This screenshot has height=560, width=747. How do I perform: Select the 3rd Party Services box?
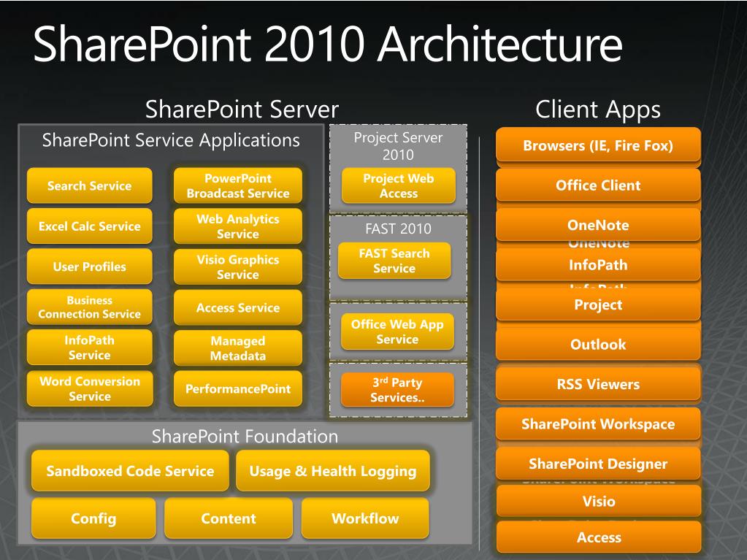(x=397, y=389)
